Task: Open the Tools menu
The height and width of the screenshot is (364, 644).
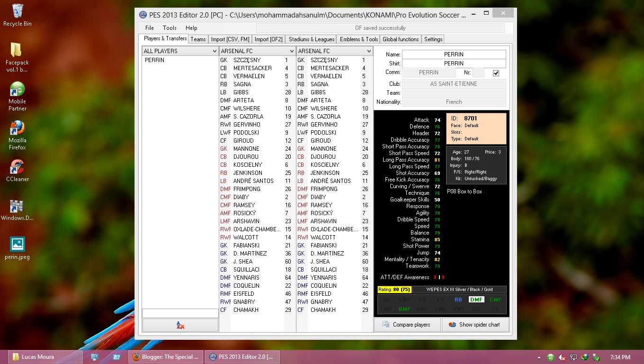Action: 169,27
